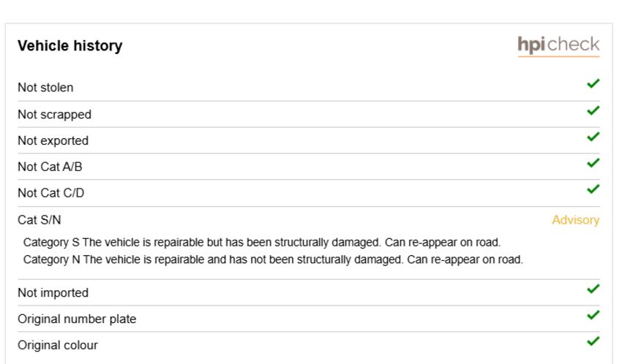The width and height of the screenshot is (622, 364).
Task: Select the Not Cat A/B label
Action: coord(50,167)
